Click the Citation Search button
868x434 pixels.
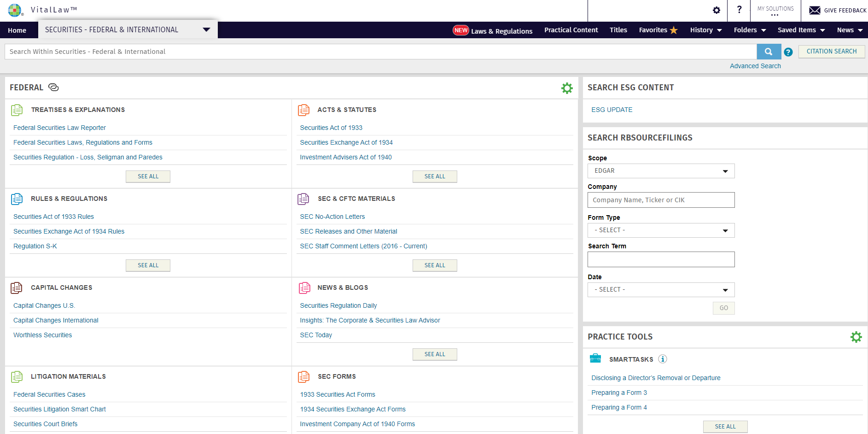coord(831,52)
